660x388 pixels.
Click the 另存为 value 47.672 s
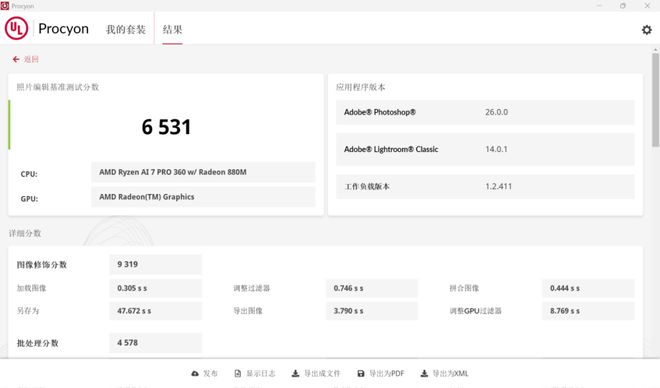tap(134, 311)
